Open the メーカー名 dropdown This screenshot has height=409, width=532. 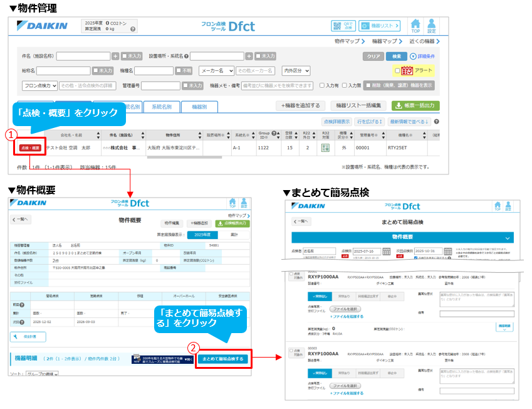tap(216, 71)
